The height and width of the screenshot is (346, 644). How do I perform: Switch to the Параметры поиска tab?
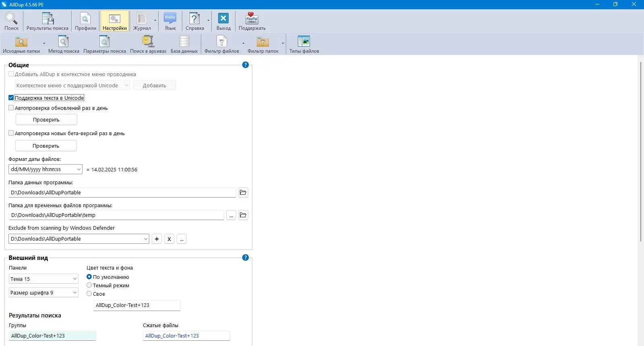point(105,44)
